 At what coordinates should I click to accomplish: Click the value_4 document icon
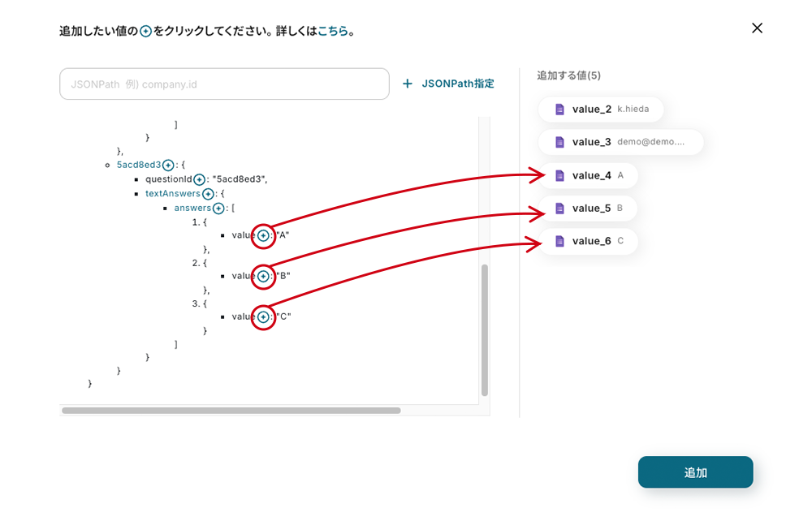pyautogui.click(x=559, y=175)
